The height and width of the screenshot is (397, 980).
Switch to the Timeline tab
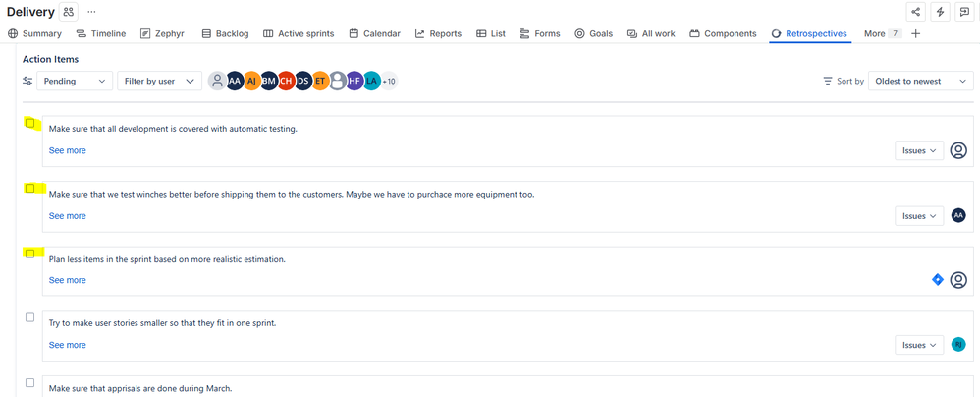click(101, 33)
